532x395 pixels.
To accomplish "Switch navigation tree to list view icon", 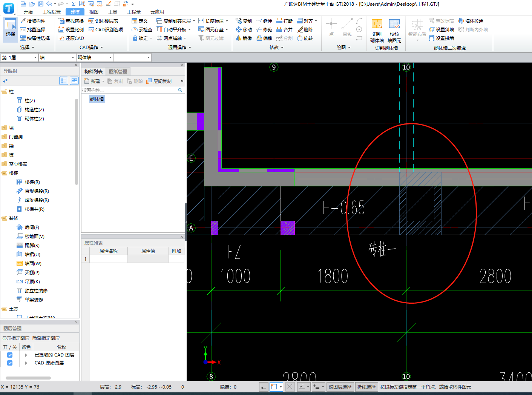I will click(x=64, y=81).
